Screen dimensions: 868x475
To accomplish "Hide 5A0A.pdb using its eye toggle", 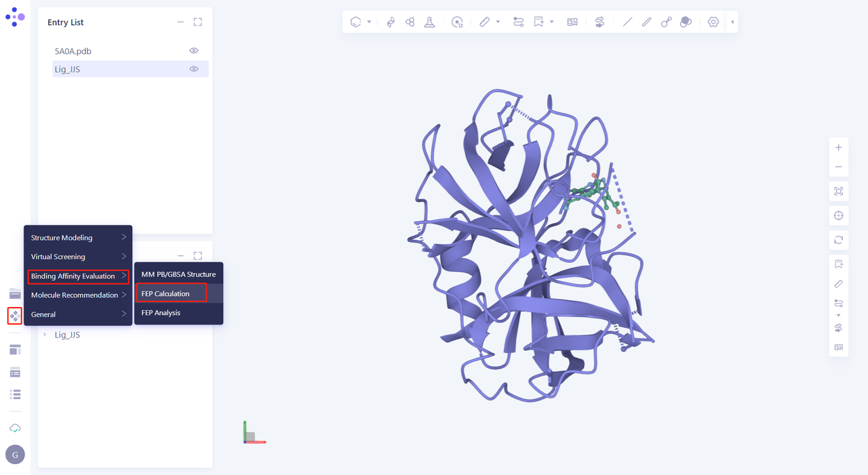I will coord(193,50).
